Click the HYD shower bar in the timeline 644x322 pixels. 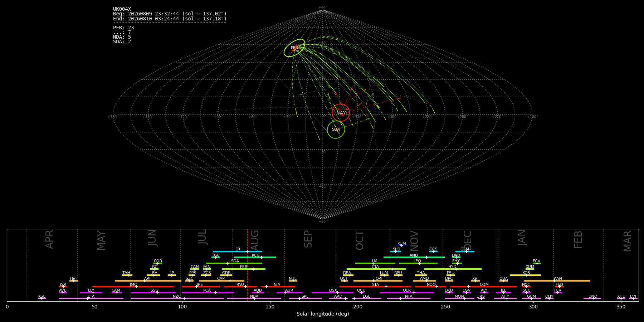(x=453, y=269)
